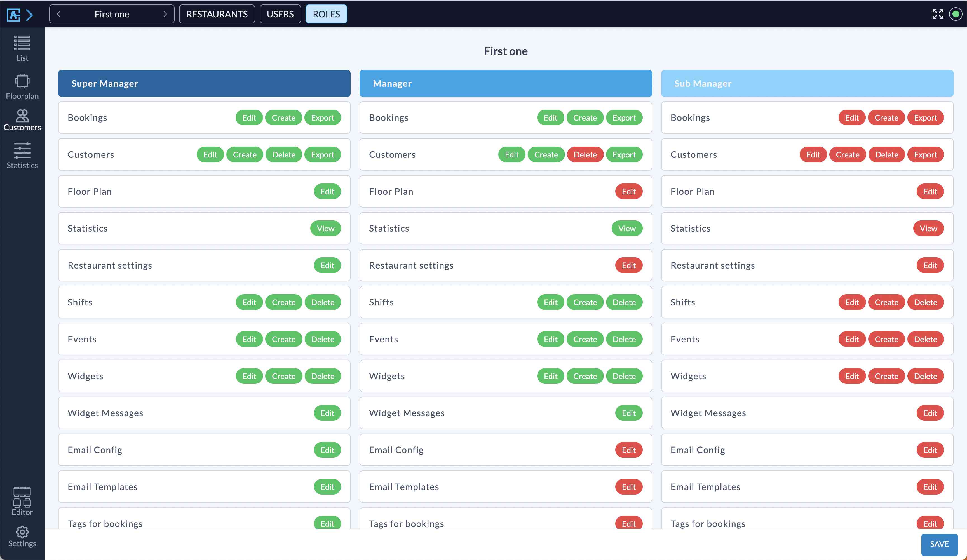Screen dimensions: 967x560
Task: Toggle Super Manager Customers Delete permission
Action: (x=283, y=155)
